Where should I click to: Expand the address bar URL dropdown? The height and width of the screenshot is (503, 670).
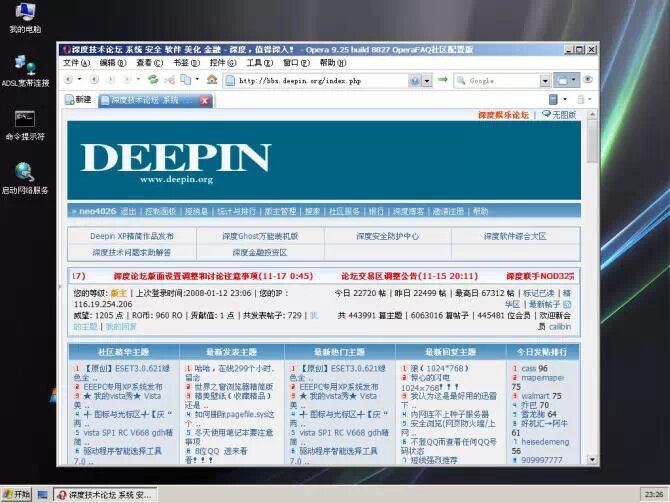(427, 81)
